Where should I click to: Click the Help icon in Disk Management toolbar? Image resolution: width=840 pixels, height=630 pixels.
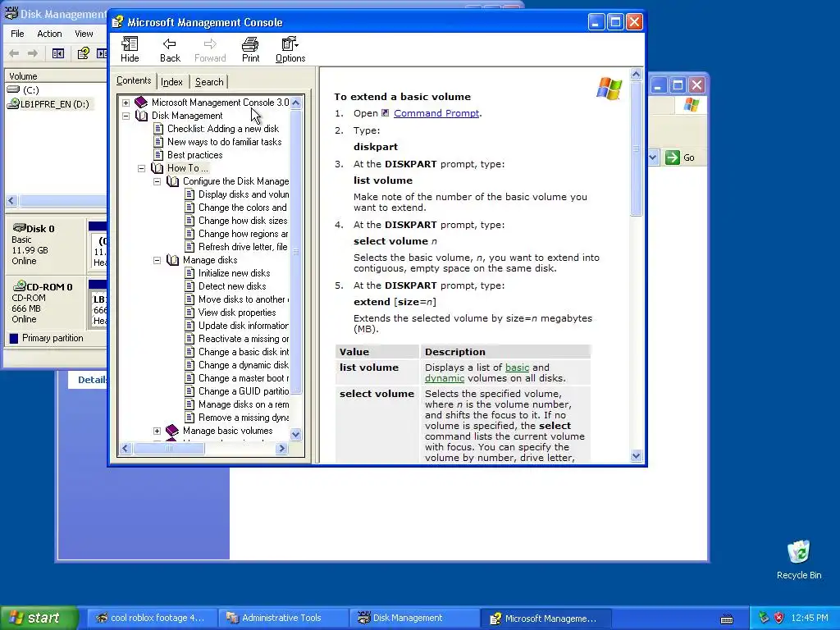[x=83, y=53]
